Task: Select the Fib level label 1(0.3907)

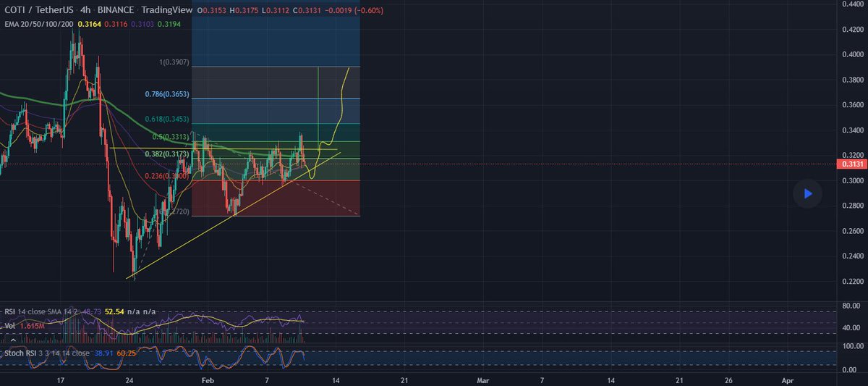Action: pyautogui.click(x=174, y=63)
